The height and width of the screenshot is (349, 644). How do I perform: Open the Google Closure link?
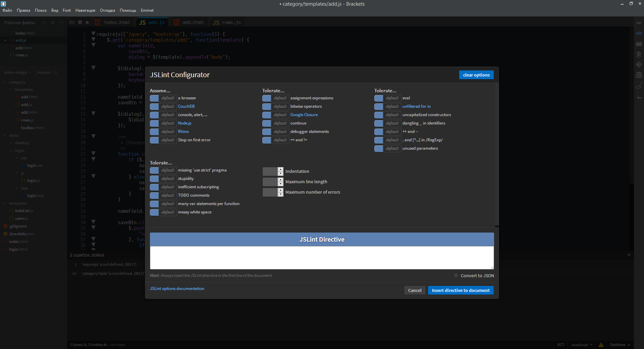pyautogui.click(x=304, y=115)
